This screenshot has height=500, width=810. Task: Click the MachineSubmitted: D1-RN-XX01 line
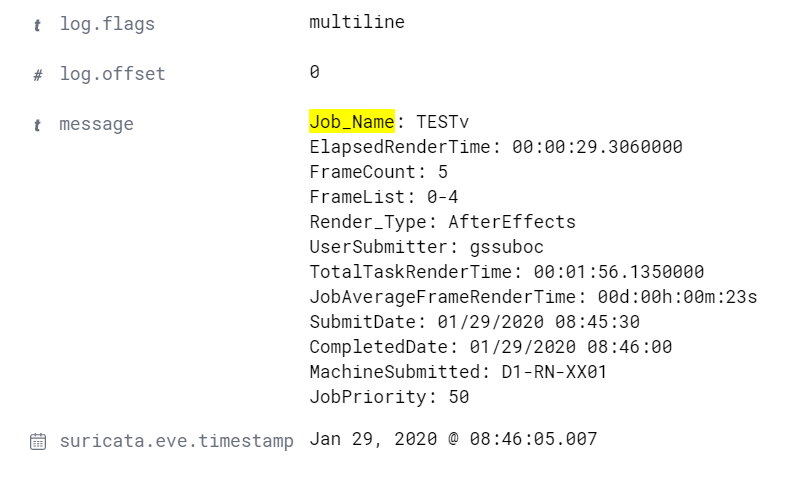click(x=458, y=372)
